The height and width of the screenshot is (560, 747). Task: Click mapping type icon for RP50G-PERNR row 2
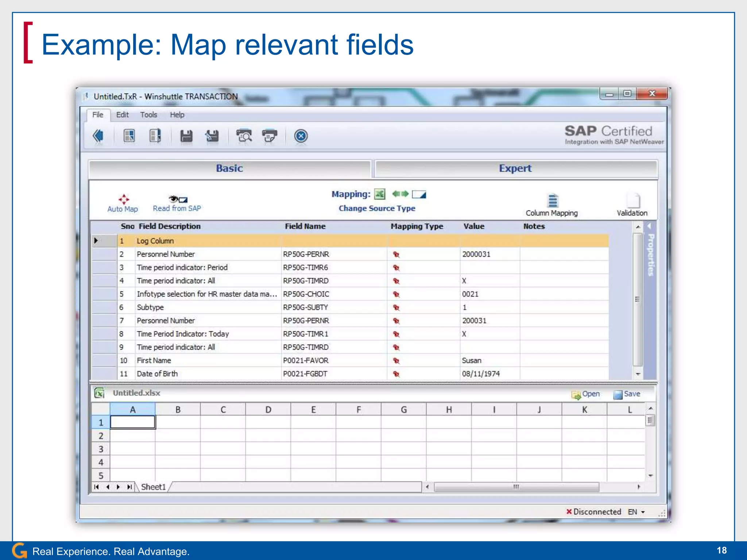point(396,254)
